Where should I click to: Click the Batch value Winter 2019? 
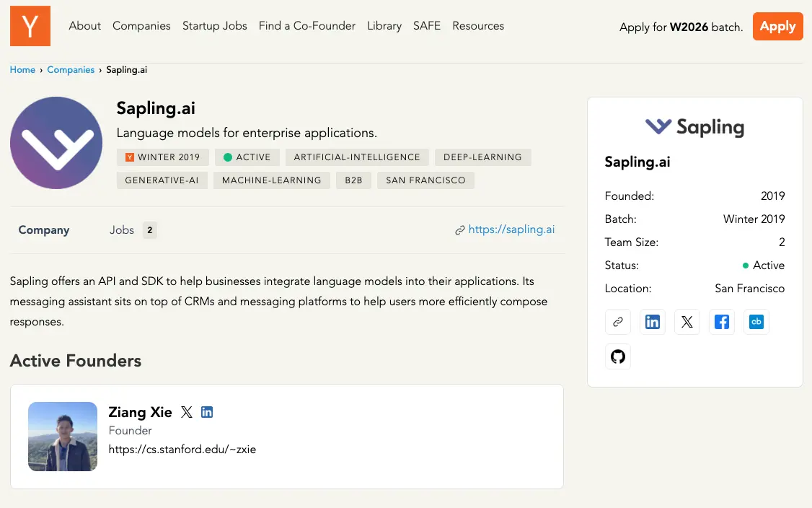click(754, 219)
